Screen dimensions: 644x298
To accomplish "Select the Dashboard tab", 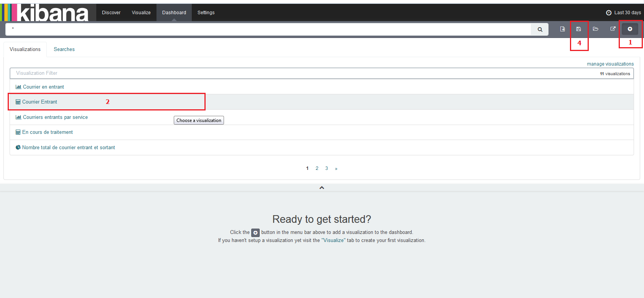I will coord(174,13).
